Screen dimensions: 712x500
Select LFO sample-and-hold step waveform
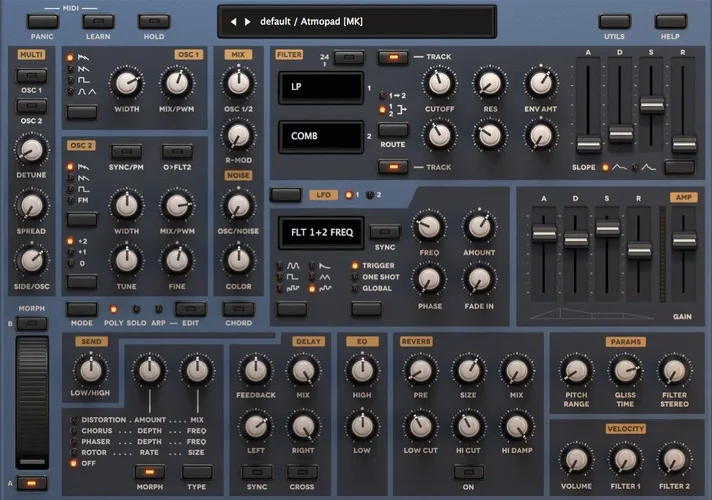(288, 288)
